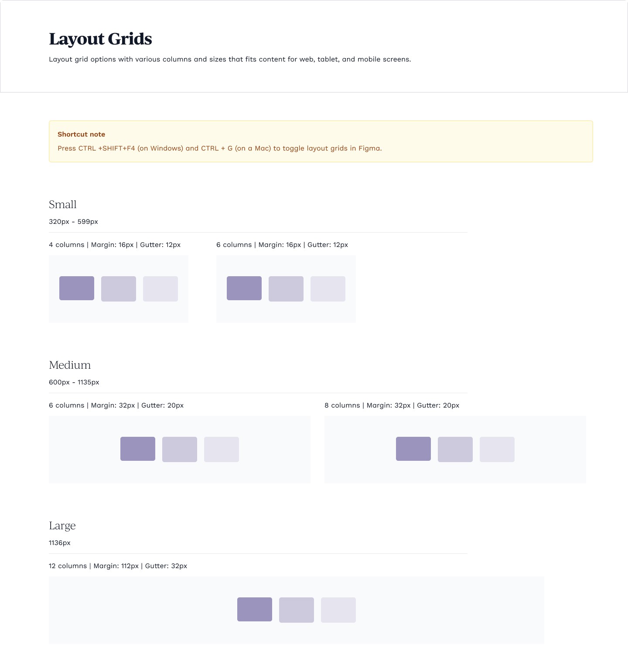
Task: Select dark purple block in Medium 6 columns frame
Action: click(138, 449)
